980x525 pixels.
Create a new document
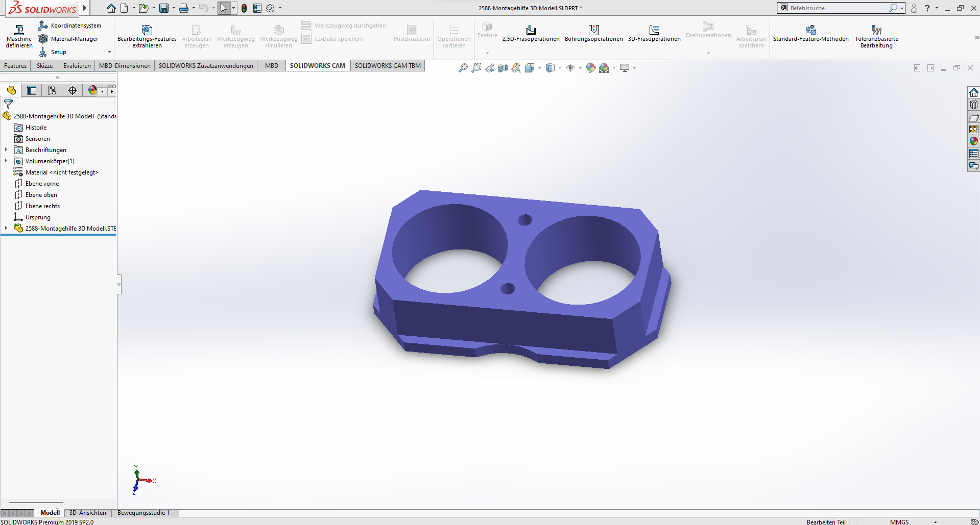click(x=124, y=8)
